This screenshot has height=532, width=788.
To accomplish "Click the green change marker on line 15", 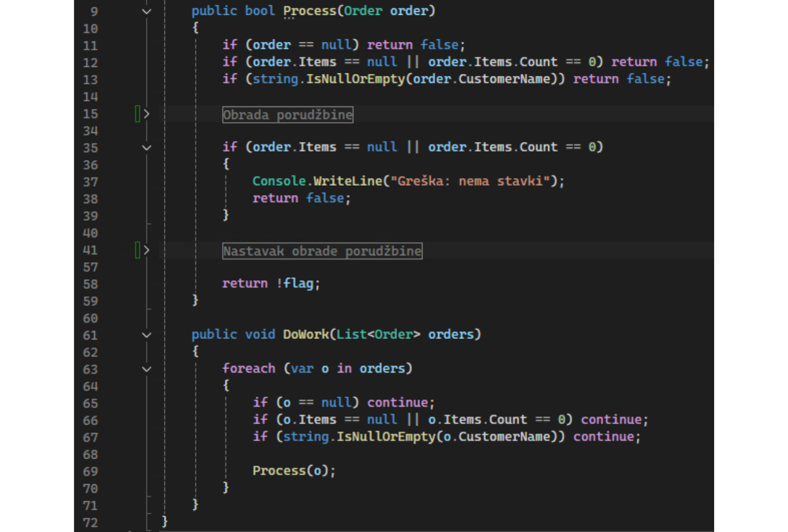I will (138, 114).
